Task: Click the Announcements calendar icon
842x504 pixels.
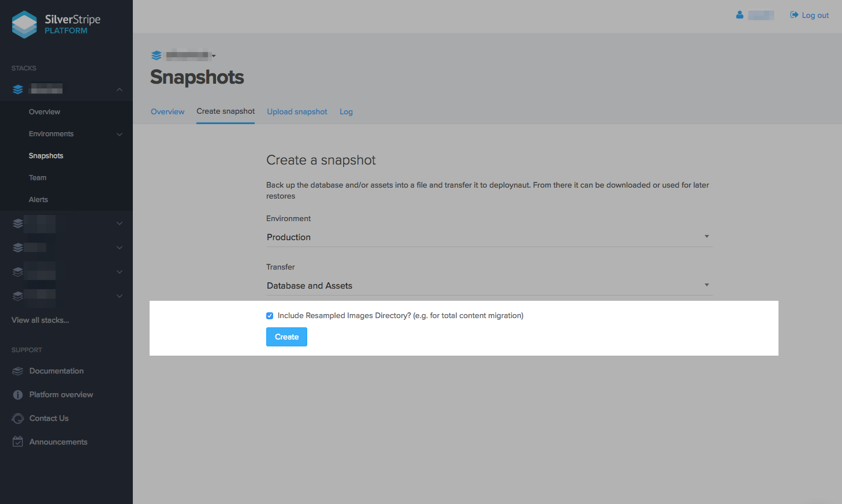Action: coord(18,442)
